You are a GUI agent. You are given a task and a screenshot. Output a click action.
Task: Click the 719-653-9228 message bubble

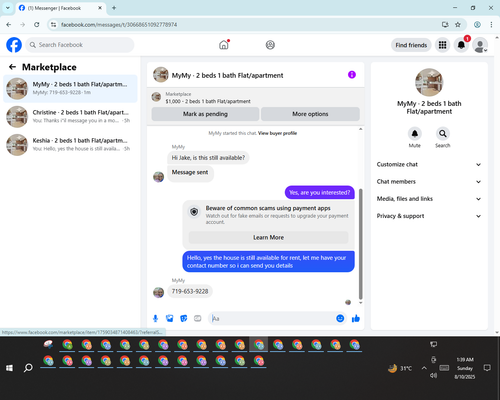[x=190, y=291]
